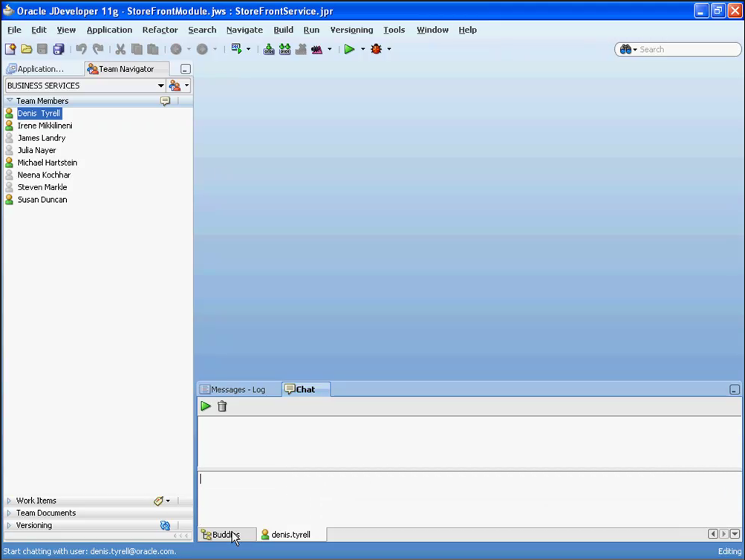Viewport: 745px width, 560px height.
Task: Switch to the Team Navigator tab
Action: coord(126,69)
